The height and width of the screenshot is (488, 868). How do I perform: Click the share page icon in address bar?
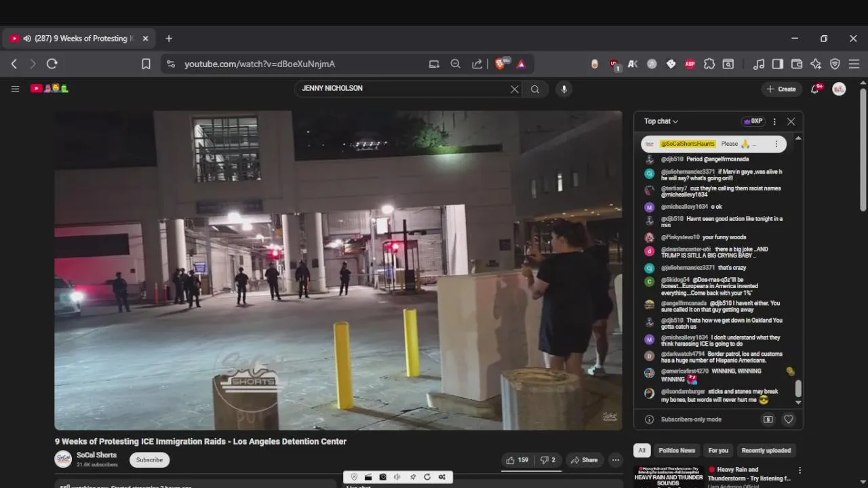point(477,64)
